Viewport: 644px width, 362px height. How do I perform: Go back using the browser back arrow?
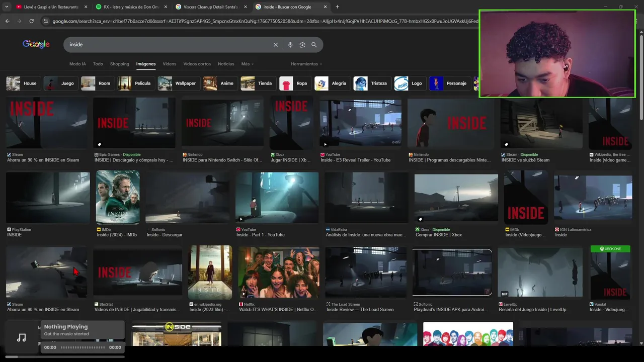click(x=7, y=21)
